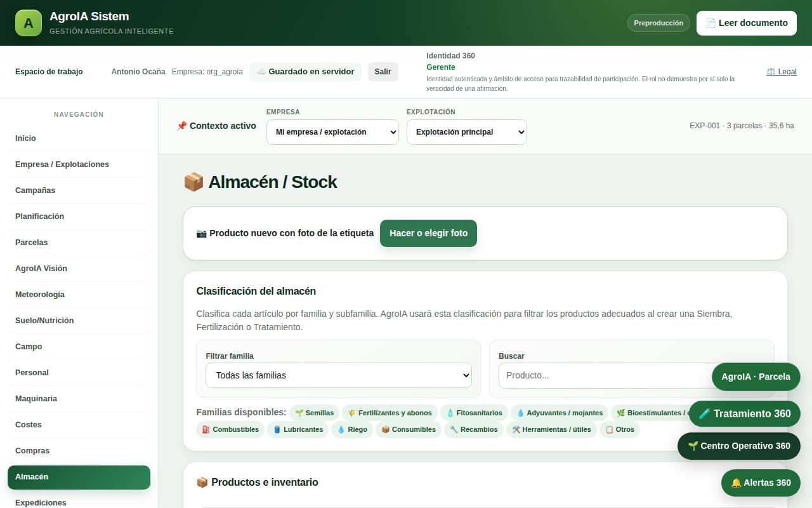
Task: Open the Suelo/Nutrición section
Action: tap(79, 321)
